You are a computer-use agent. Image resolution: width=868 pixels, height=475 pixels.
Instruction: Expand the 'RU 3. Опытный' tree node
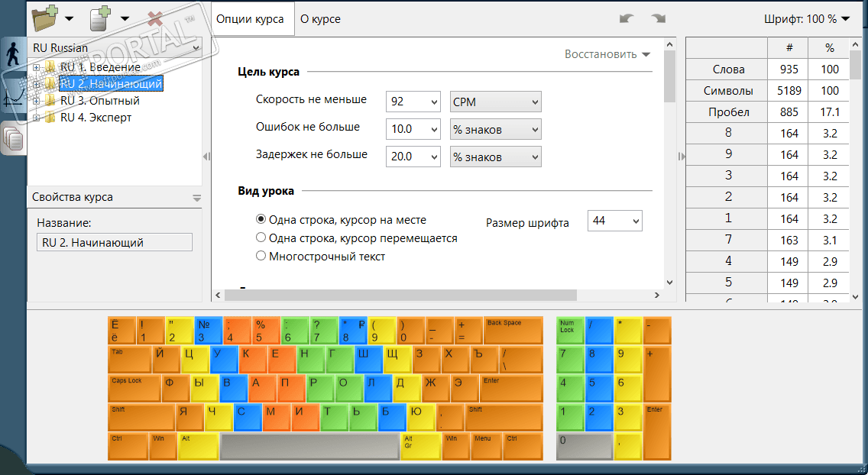[x=36, y=101]
